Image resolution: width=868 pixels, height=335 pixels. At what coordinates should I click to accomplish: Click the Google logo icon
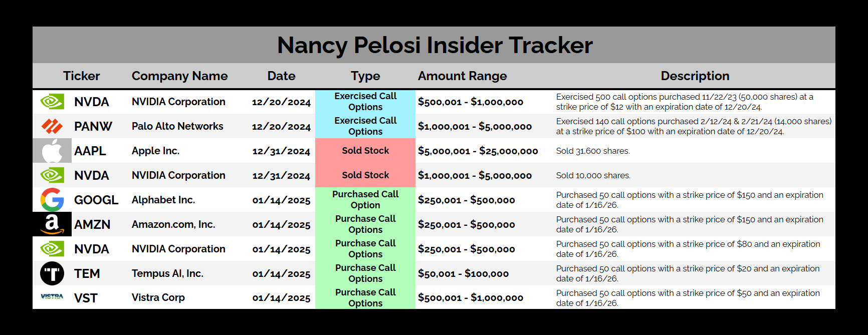point(52,200)
